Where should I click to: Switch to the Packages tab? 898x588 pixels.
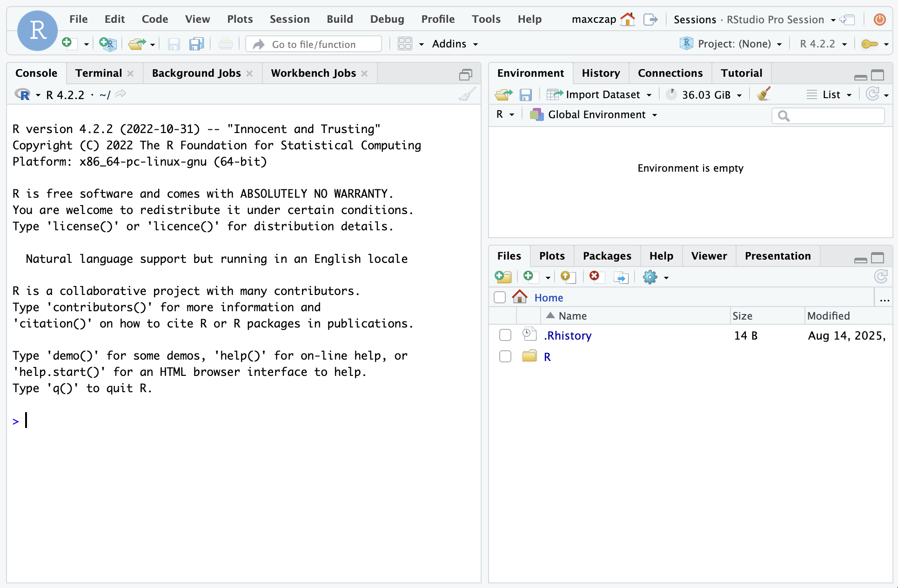(607, 256)
